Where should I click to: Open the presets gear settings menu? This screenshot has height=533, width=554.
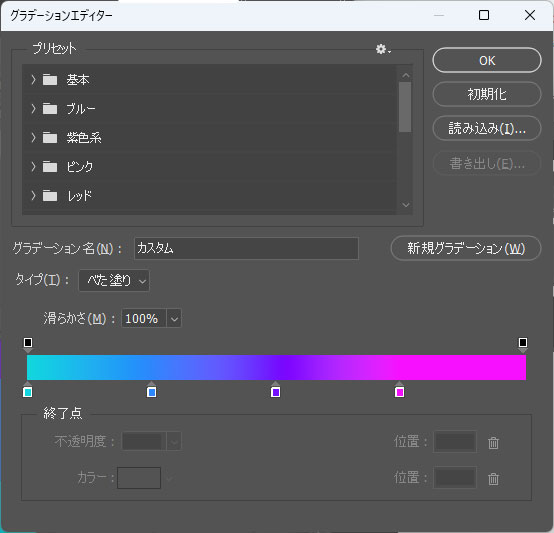pos(383,49)
